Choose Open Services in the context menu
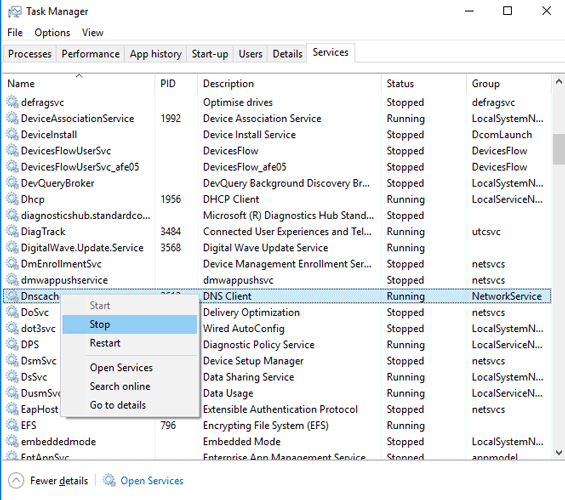The image size is (565, 500). (130, 367)
